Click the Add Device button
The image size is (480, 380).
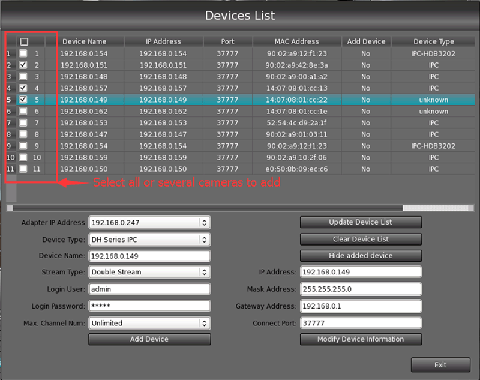tap(149, 339)
